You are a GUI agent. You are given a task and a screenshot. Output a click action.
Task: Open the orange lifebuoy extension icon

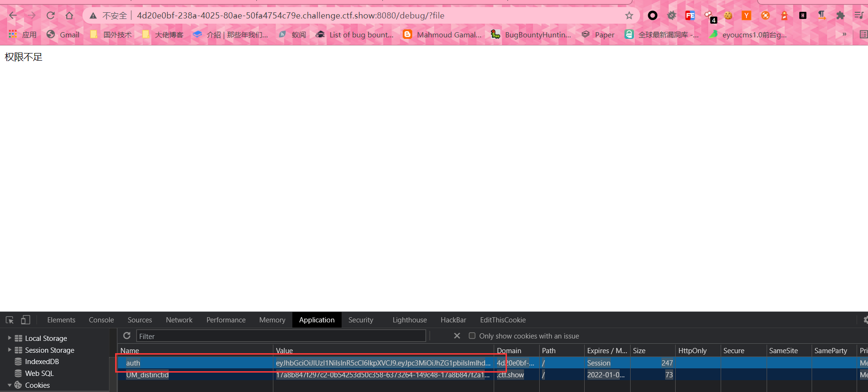pyautogui.click(x=765, y=16)
